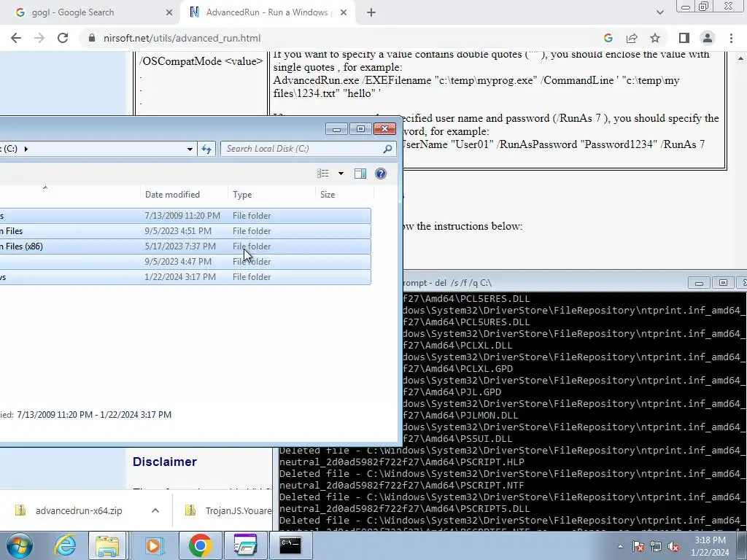747x560 pixels.
Task: Select folder row dated 1/22/2024 3:17 PM
Action: point(185,276)
